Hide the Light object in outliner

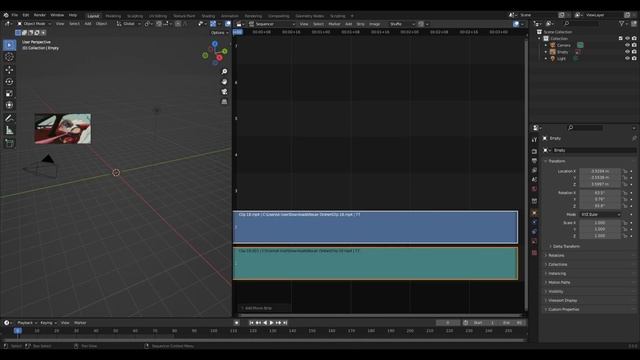627,58
